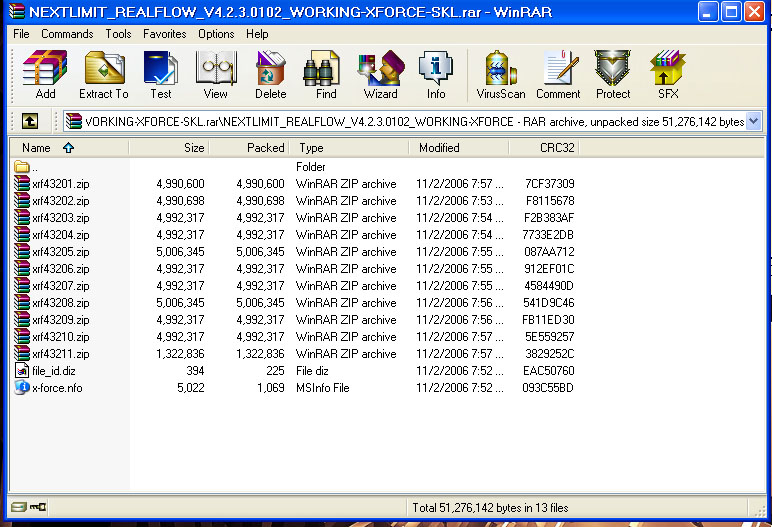The width and height of the screenshot is (772, 527).
Task: Click the 'File diz' type cell
Action: point(312,371)
